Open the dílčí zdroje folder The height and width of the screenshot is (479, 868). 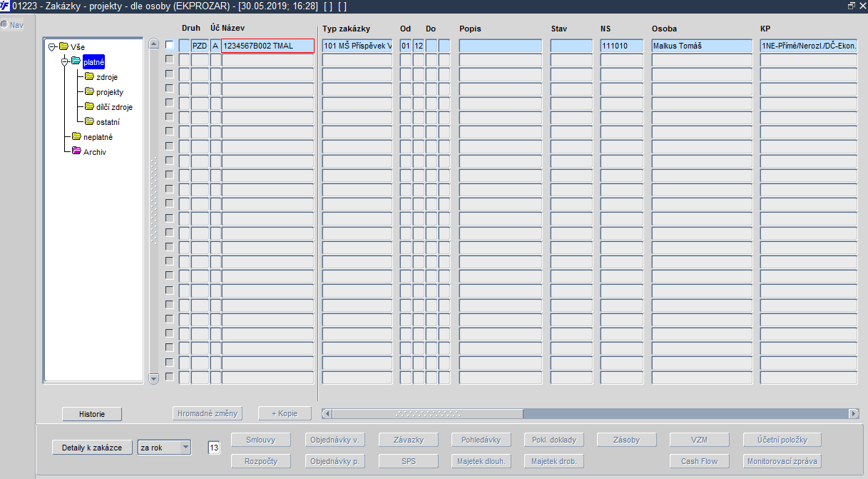pyautogui.click(x=114, y=107)
